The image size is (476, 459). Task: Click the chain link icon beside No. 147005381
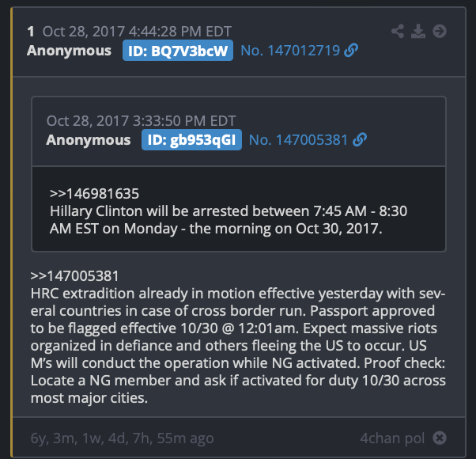tap(360, 140)
